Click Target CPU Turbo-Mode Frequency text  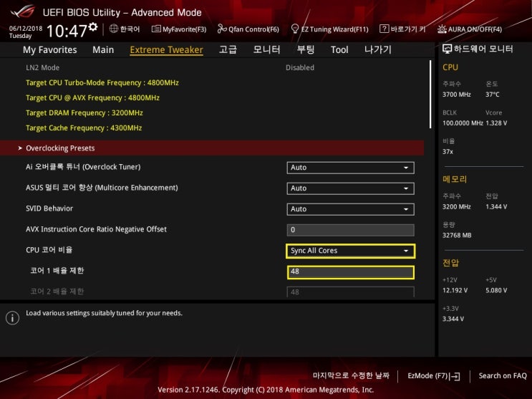(x=102, y=82)
